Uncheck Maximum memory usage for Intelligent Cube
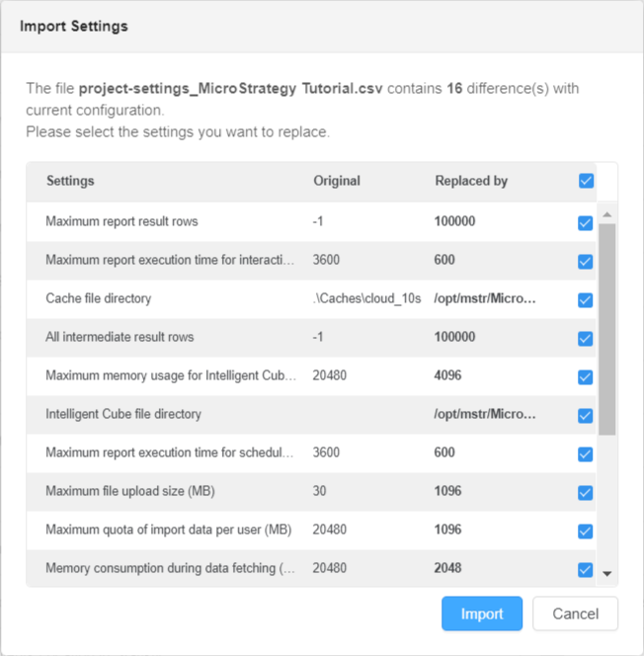The image size is (644, 656). click(x=585, y=376)
